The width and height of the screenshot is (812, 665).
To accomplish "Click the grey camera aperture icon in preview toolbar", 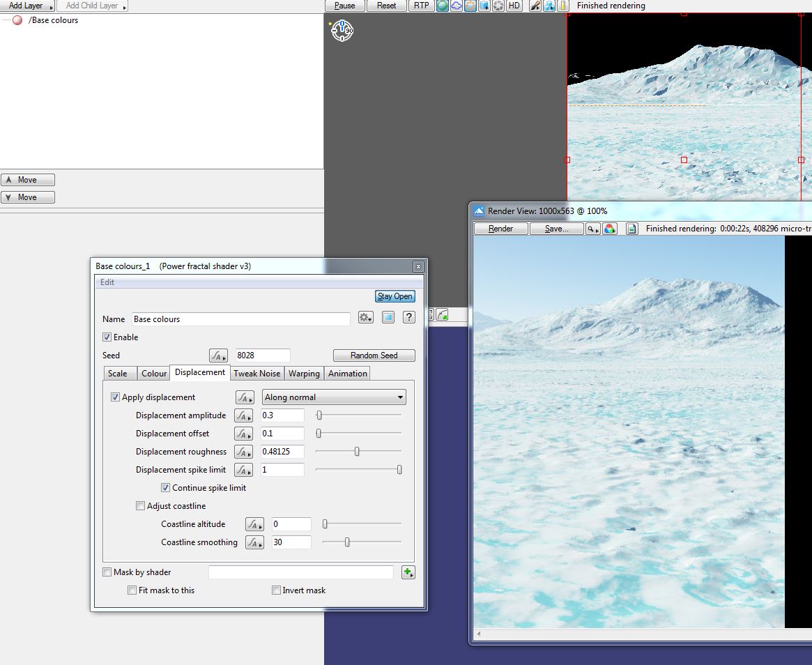I will [498, 6].
